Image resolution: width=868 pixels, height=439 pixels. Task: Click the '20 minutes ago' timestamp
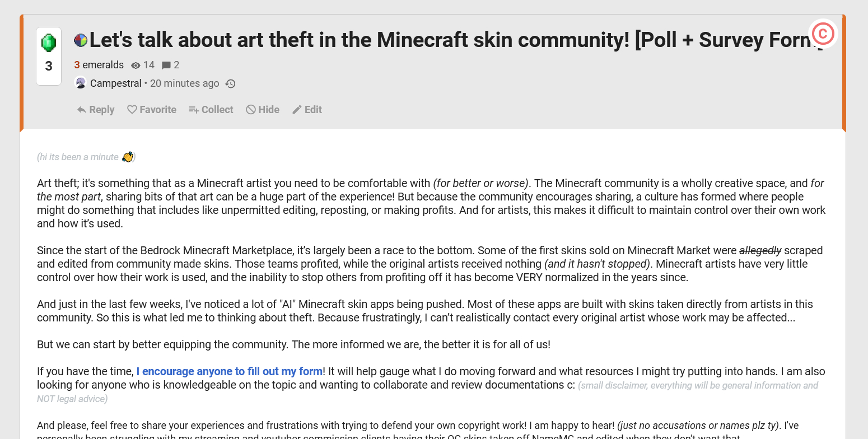tap(185, 83)
